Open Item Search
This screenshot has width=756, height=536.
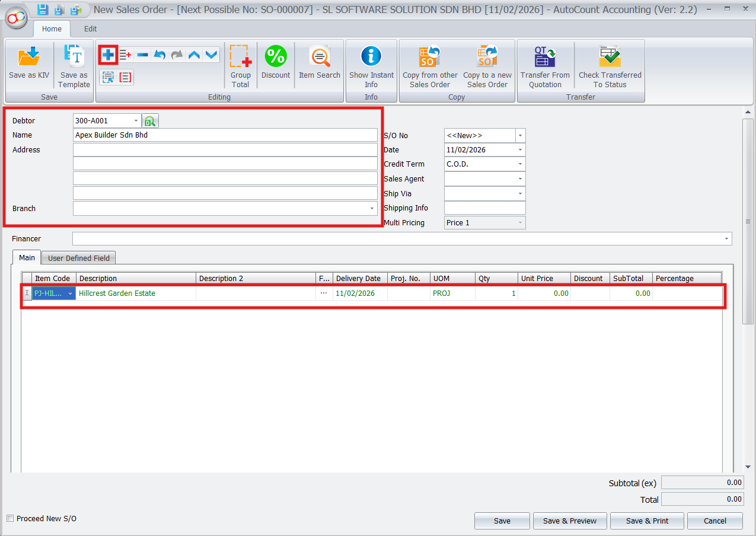click(x=319, y=58)
